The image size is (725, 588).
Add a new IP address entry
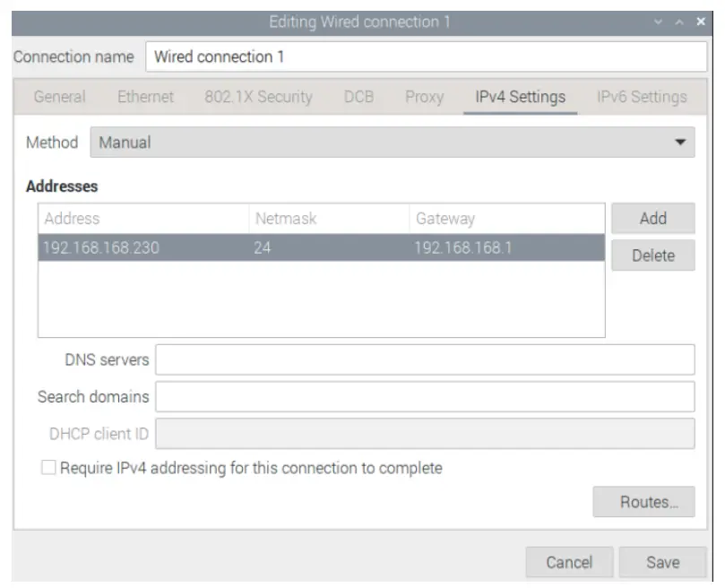[x=652, y=218]
